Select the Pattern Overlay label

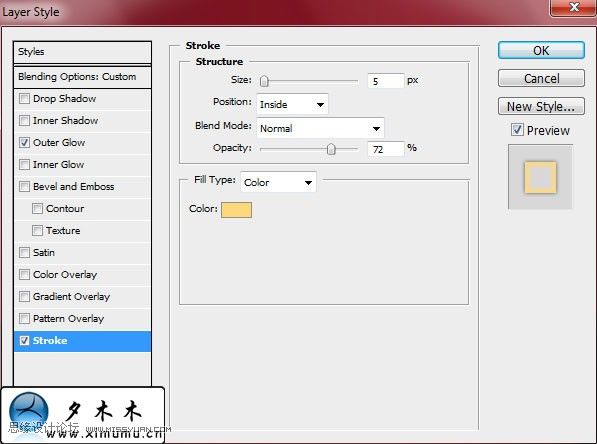pyautogui.click(x=69, y=318)
